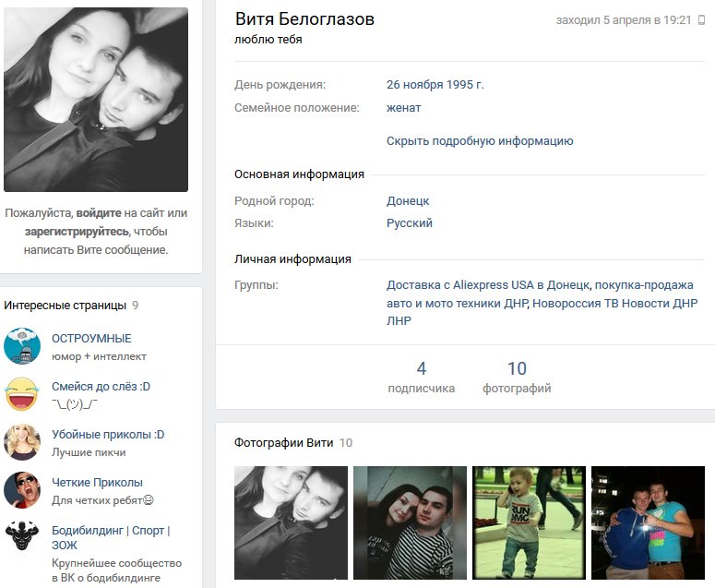Open the blonde girl avatar of Убойные приколы
The height and width of the screenshot is (588, 715).
[22, 441]
